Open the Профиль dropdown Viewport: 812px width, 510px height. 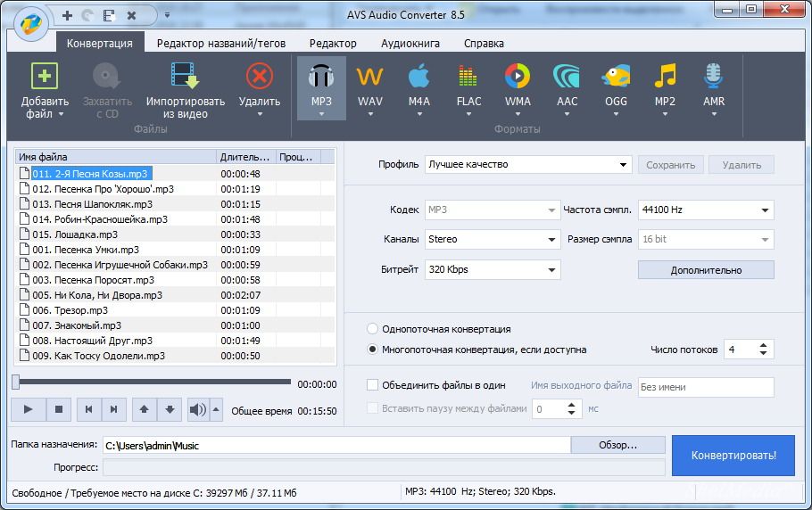click(528, 165)
